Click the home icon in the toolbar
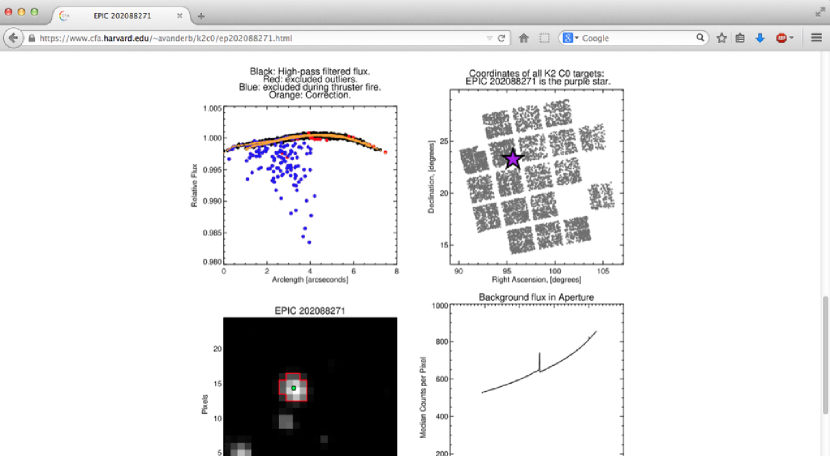830x456 pixels. click(524, 38)
